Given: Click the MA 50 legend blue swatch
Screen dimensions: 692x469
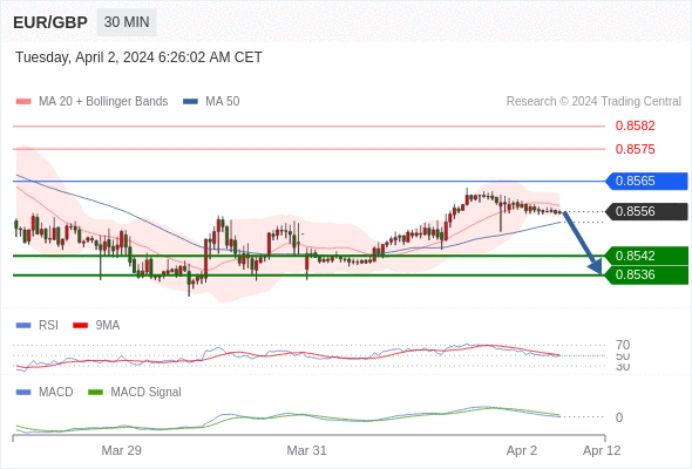Looking at the screenshot, I should click(190, 101).
